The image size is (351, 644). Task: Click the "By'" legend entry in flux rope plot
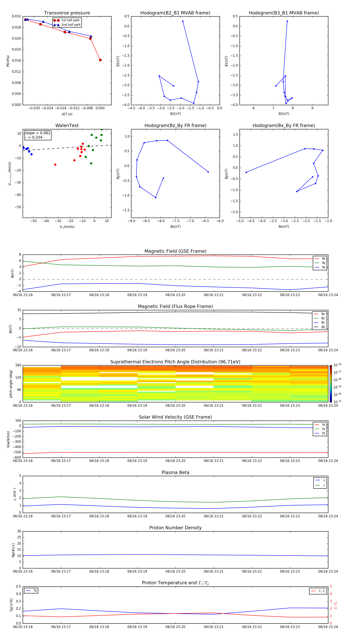pos(320,318)
